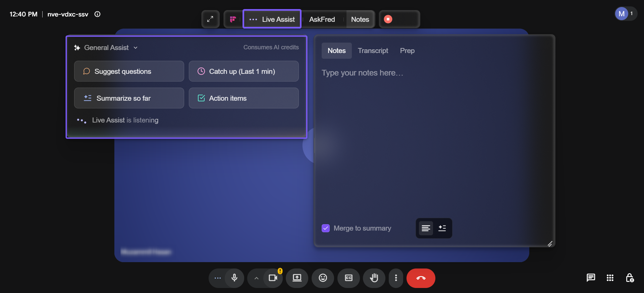The image size is (644, 293).
Task: Open audio settings ellipsis next to microphone
Action: [x=218, y=278]
